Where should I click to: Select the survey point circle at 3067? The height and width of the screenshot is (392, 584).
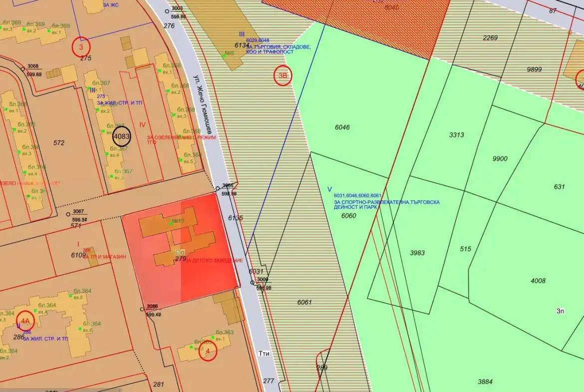[x=68, y=214]
